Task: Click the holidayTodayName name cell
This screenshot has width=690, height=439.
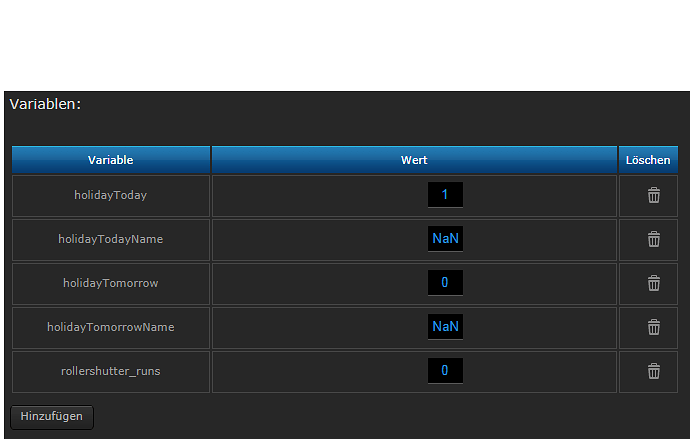Action: click(110, 239)
